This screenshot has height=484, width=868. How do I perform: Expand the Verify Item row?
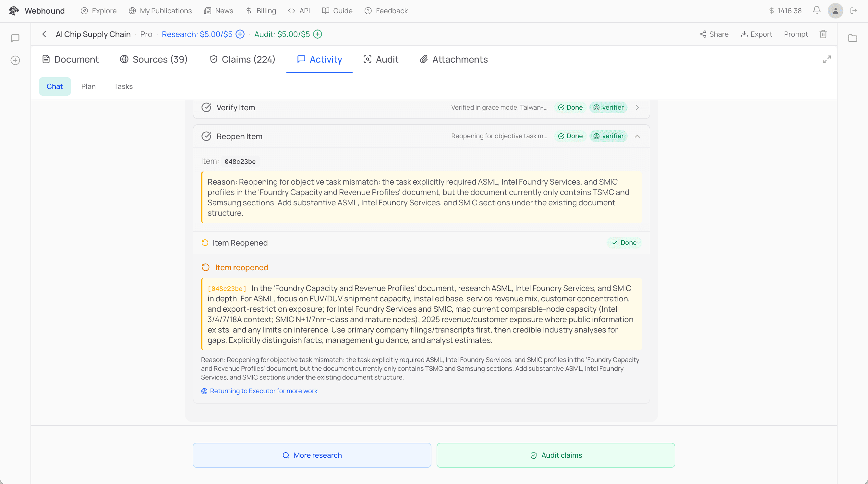point(637,107)
